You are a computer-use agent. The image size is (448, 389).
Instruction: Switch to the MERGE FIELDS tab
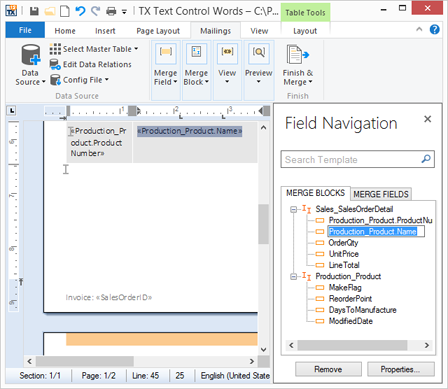(x=381, y=194)
